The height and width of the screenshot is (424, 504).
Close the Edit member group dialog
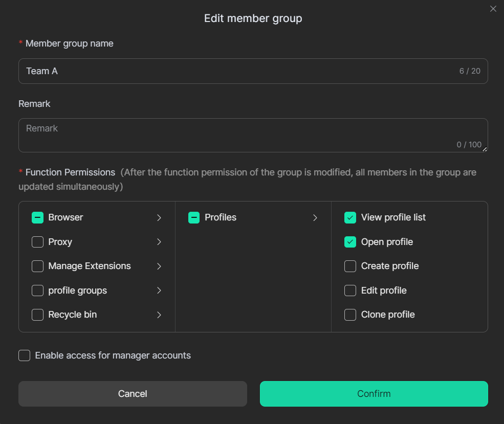pos(493,9)
